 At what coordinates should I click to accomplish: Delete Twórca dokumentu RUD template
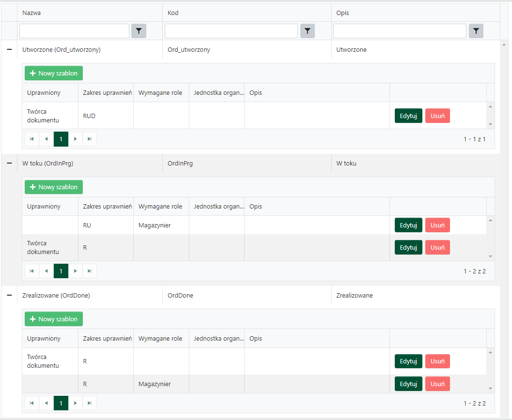[437, 116]
